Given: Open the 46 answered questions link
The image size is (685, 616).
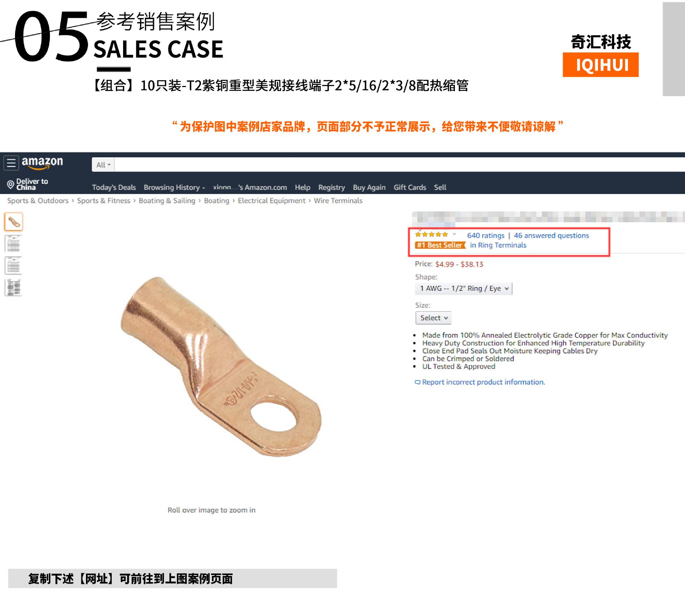Looking at the screenshot, I should 551,235.
